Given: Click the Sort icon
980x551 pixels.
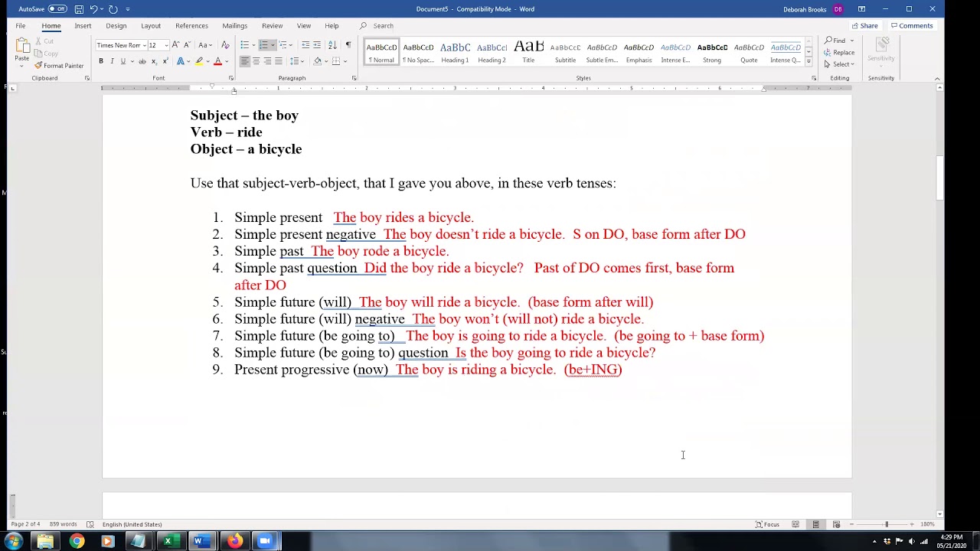Looking at the screenshot, I should click(x=332, y=45).
